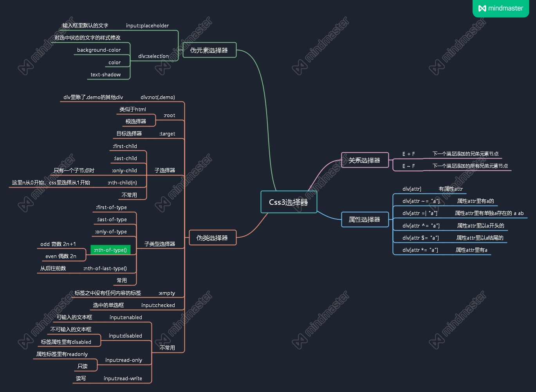The width and height of the screenshot is (536, 392).
Task: Select the :first-child node
Action: 125,146
